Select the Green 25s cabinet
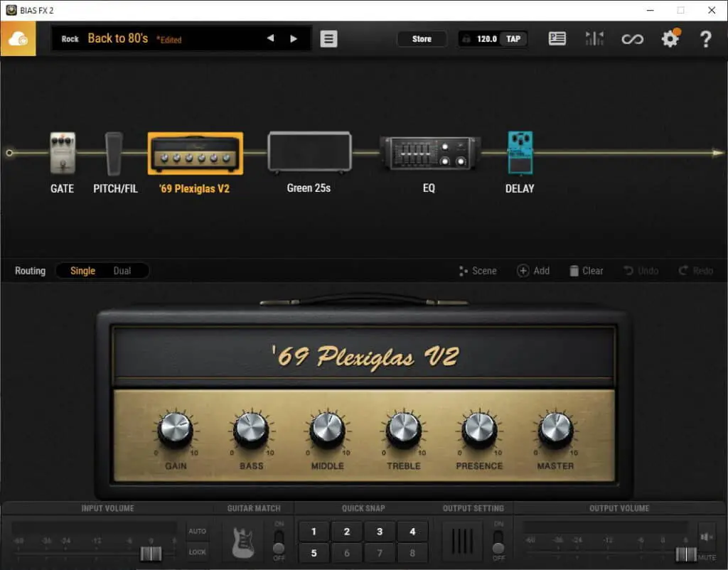The image size is (728, 570). (x=310, y=152)
